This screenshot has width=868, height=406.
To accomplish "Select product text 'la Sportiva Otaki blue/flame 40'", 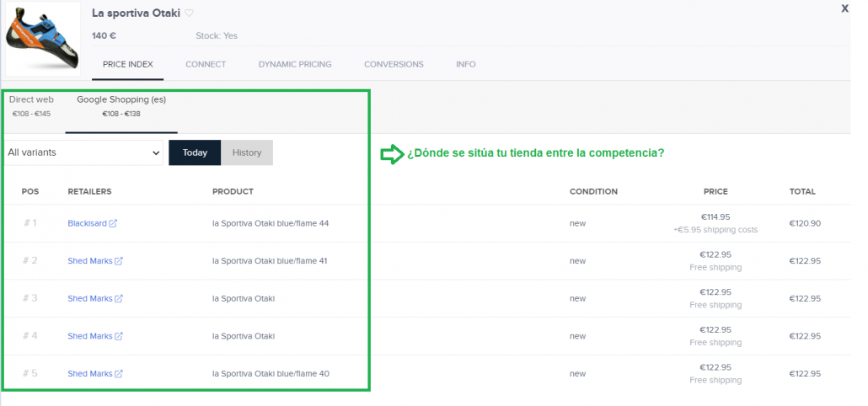I will click(271, 374).
